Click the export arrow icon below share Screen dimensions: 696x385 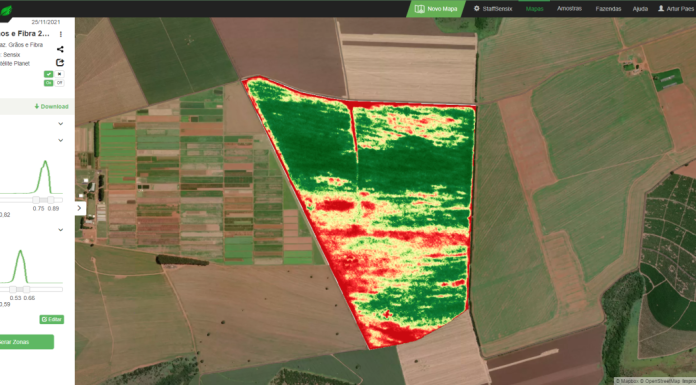click(x=60, y=63)
